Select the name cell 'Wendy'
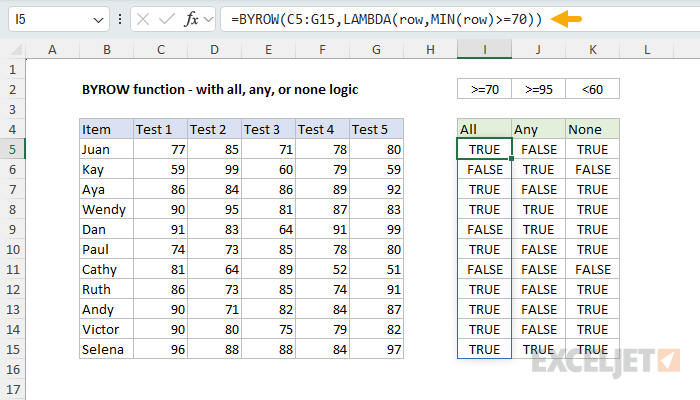700x400 pixels. (x=107, y=209)
